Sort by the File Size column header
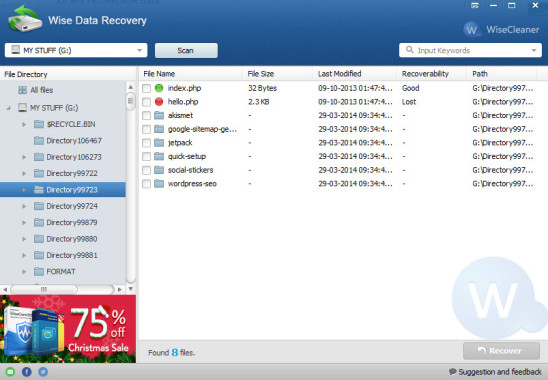548x380 pixels. (277, 74)
